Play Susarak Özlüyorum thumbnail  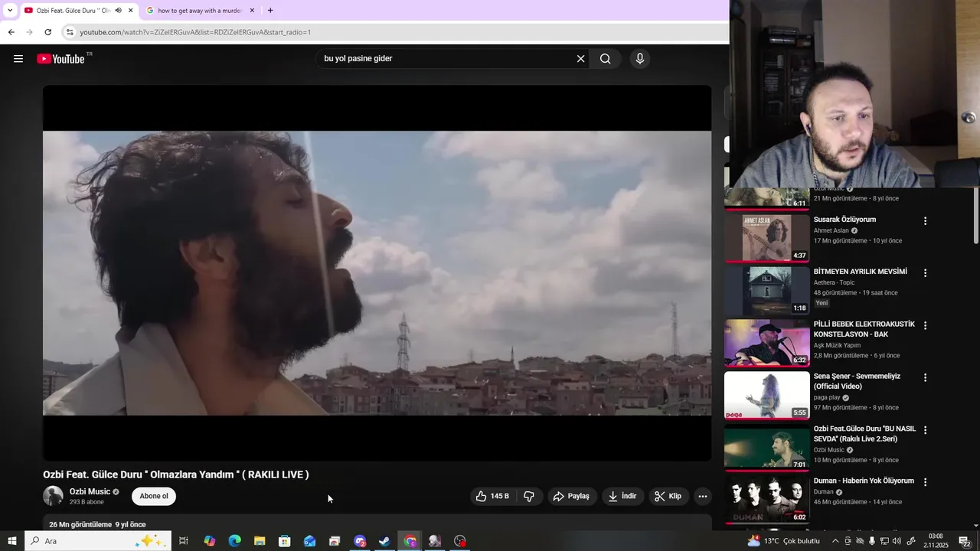pos(766,238)
